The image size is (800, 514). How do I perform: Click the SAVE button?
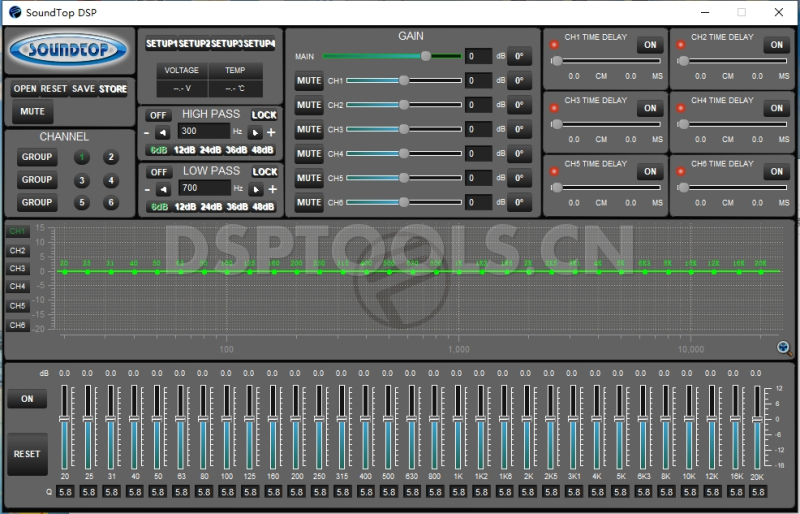coord(83,89)
